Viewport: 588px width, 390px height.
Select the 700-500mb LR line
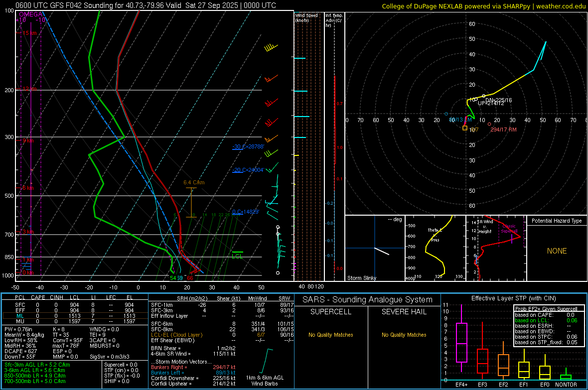pyautogui.click(x=35, y=381)
